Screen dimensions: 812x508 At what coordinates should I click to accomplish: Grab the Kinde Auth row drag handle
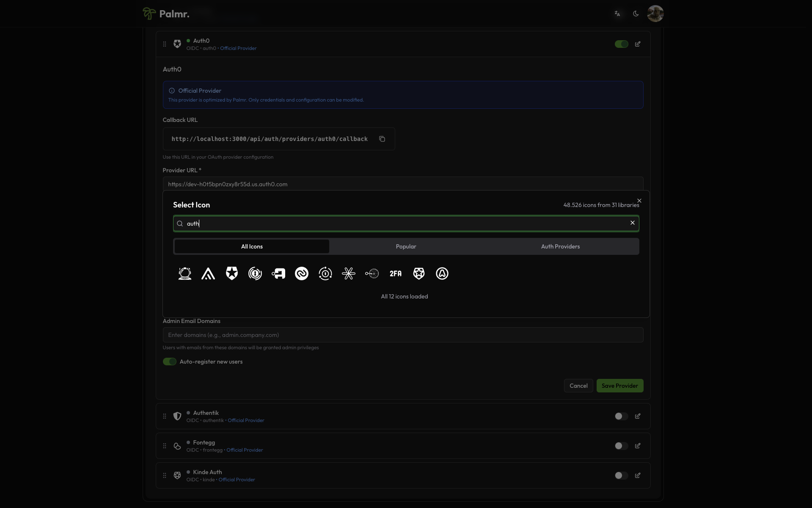click(165, 475)
